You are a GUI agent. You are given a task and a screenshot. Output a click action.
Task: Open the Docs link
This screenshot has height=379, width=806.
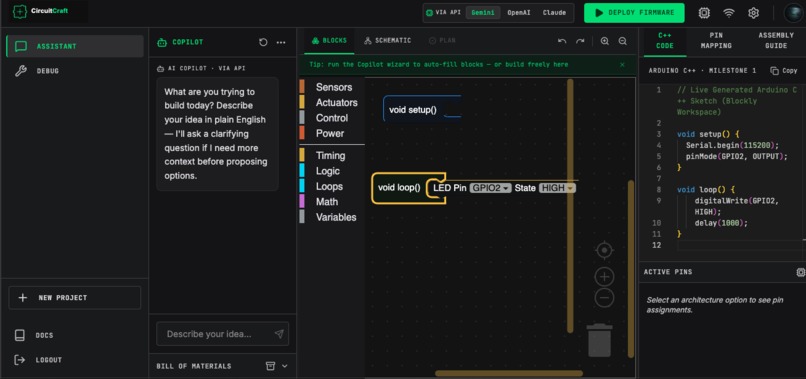click(x=34, y=335)
